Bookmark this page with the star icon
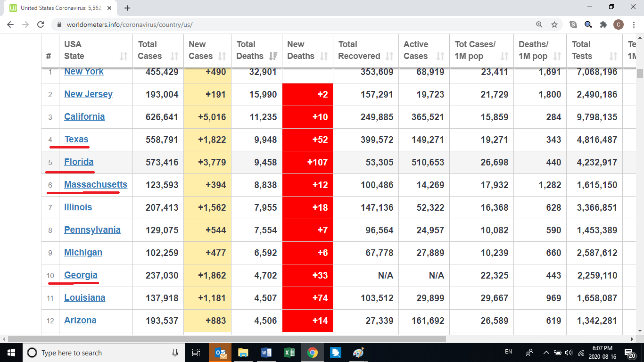 click(554, 25)
